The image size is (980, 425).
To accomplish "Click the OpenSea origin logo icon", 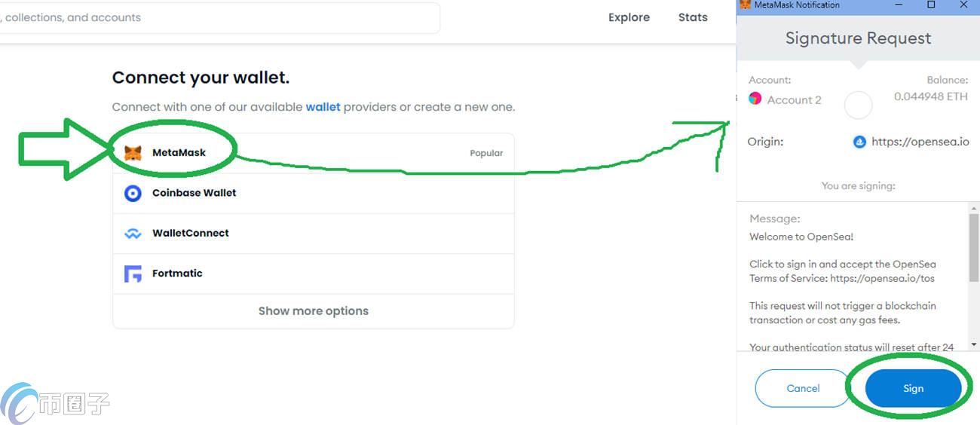I will 859,142.
